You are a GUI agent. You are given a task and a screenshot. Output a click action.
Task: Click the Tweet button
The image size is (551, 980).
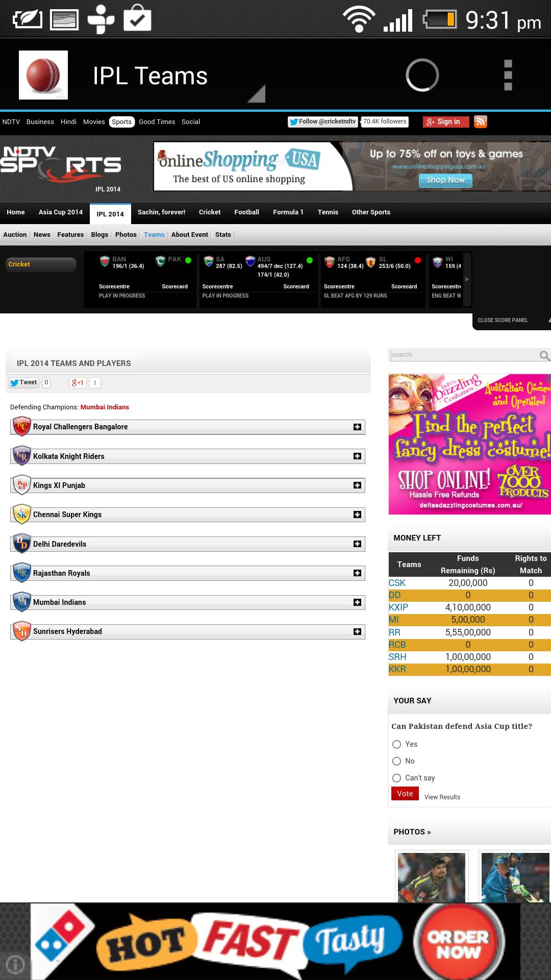(x=24, y=382)
